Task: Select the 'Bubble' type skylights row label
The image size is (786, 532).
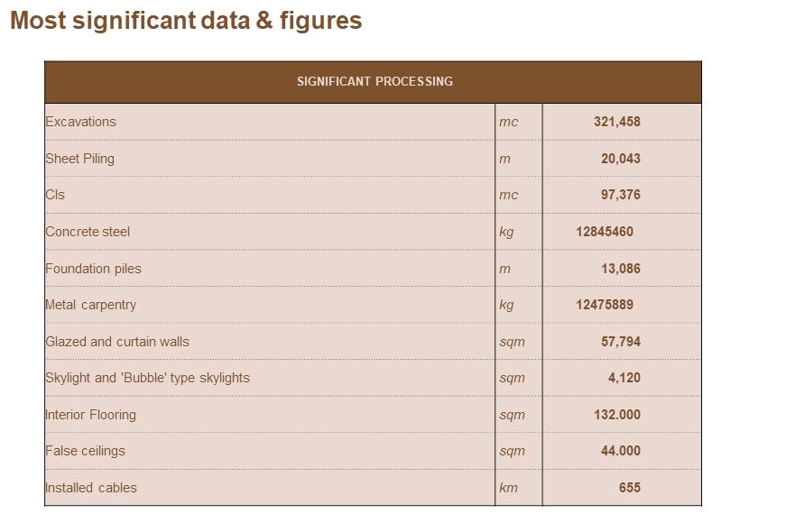Action: point(148,378)
